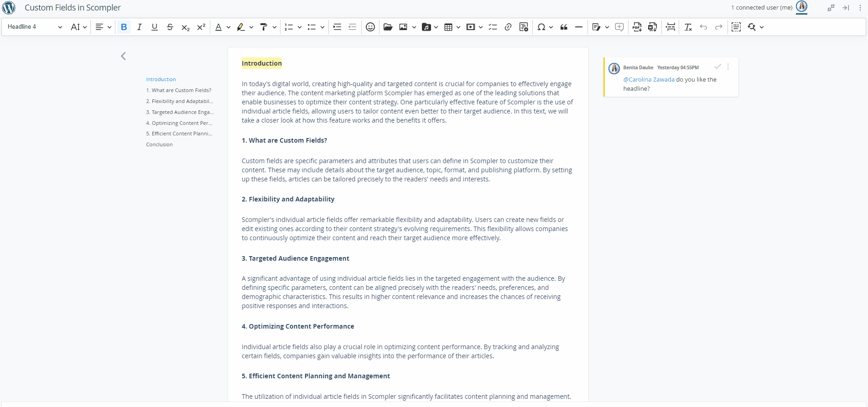Image resolution: width=868 pixels, height=407 pixels.
Task: Click the insert link icon
Action: pyautogui.click(x=508, y=27)
